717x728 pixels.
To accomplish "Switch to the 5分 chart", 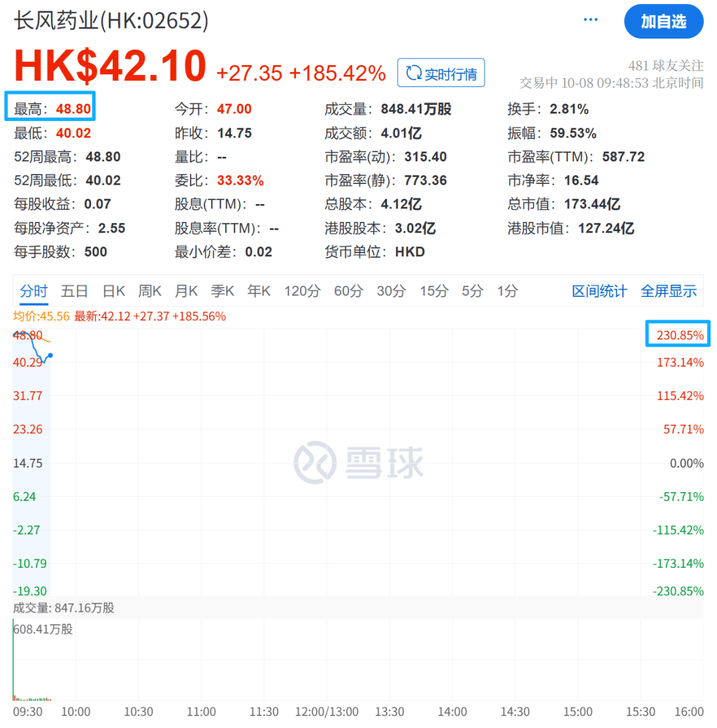I will coord(472,291).
